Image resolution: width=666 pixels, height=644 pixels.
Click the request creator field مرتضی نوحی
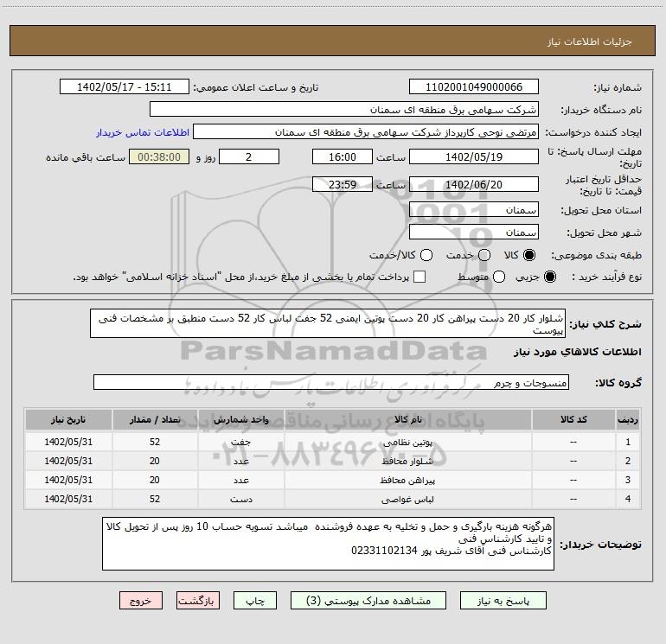(x=366, y=132)
